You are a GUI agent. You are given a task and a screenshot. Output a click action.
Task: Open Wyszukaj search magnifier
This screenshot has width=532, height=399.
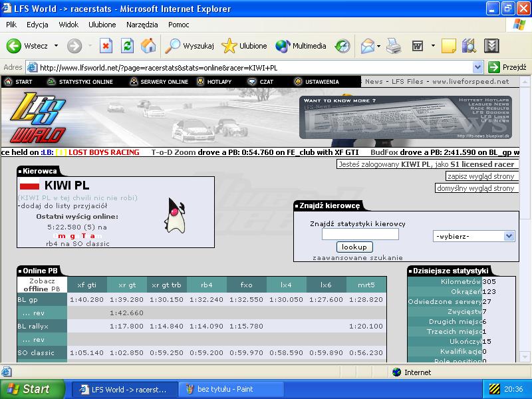click(172, 46)
